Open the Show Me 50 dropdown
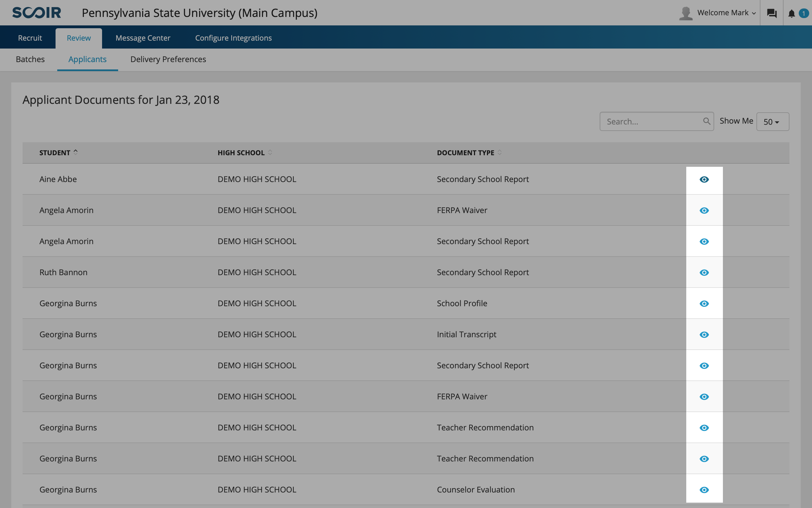 [x=773, y=122]
